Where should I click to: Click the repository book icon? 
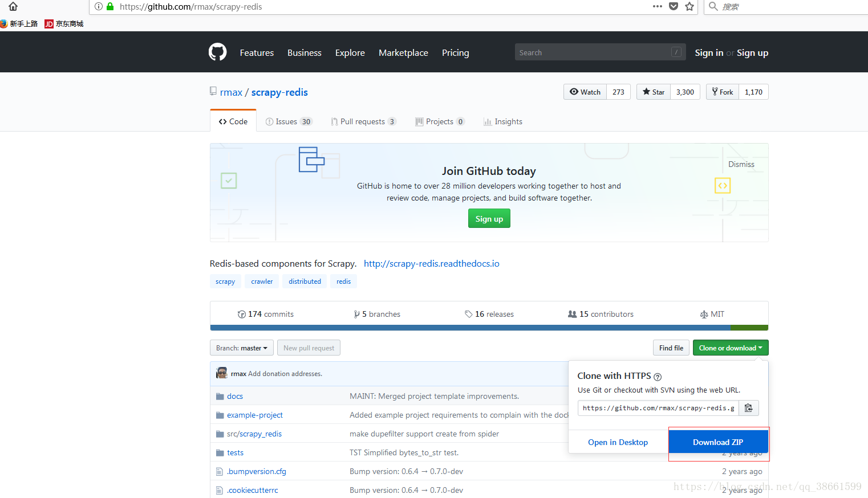click(x=213, y=91)
